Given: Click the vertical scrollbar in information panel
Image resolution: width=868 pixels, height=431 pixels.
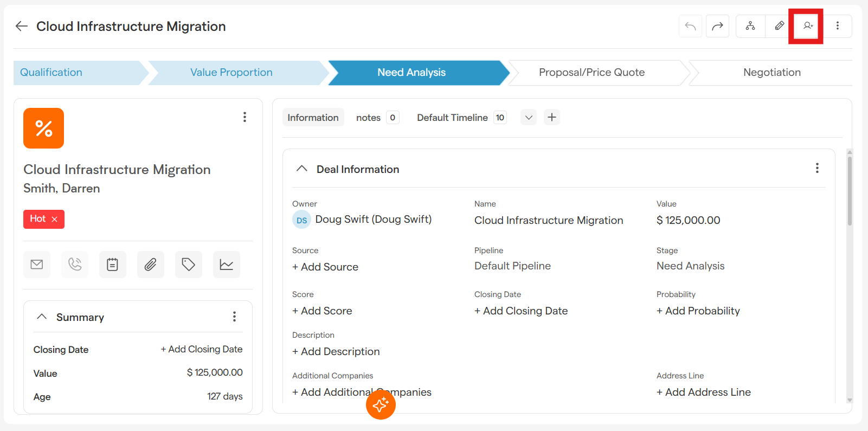Looking at the screenshot, I should click(850, 191).
